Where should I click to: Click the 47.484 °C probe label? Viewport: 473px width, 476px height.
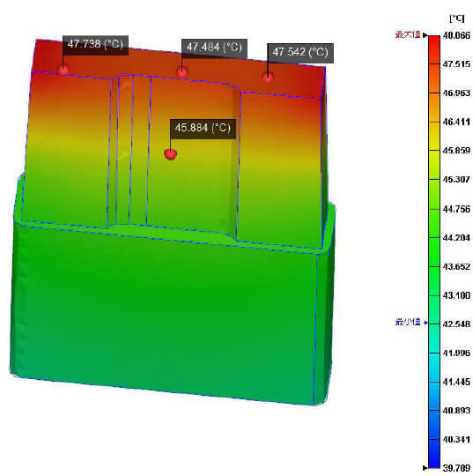pyautogui.click(x=214, y=48)
